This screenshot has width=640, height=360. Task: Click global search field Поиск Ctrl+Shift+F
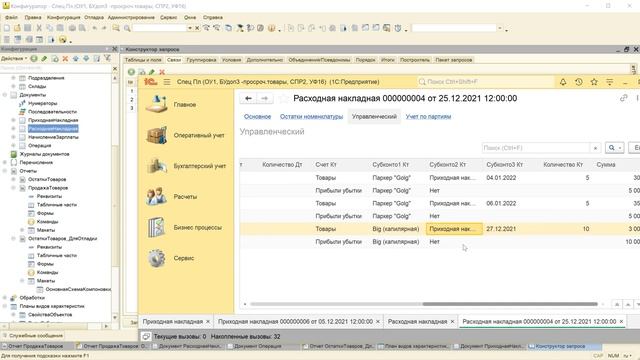pos(485,82)
